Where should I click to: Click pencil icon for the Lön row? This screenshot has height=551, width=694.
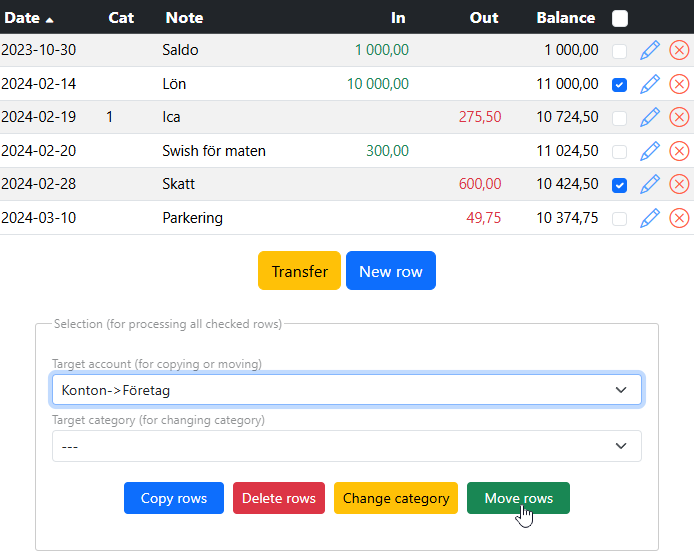pyautogui.click(x=650, y=84)
